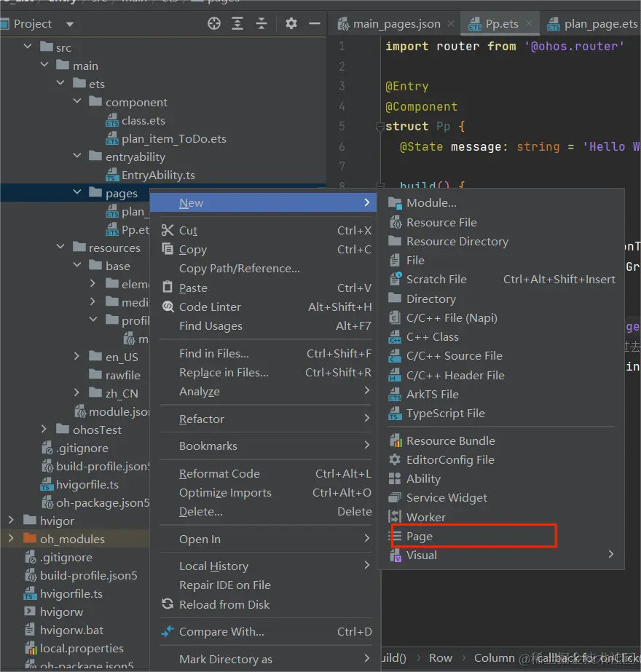
Task: Click the Ability icon
Action: point(395,479)
